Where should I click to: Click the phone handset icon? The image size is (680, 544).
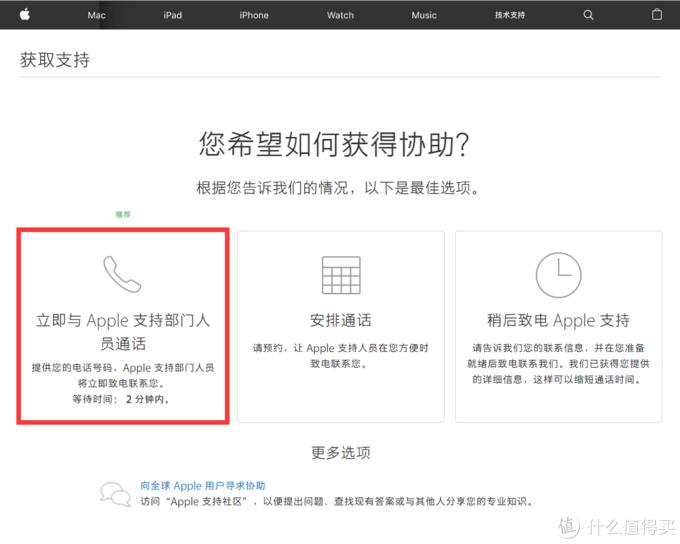click(x=122, y=274)
